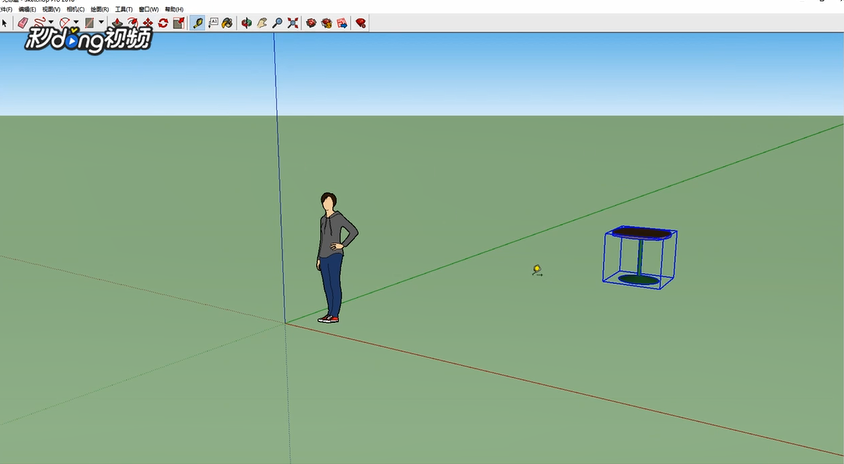Open the 帮助(H) menu
Viewport: 844px width, 464px height.
click(174, 9)
